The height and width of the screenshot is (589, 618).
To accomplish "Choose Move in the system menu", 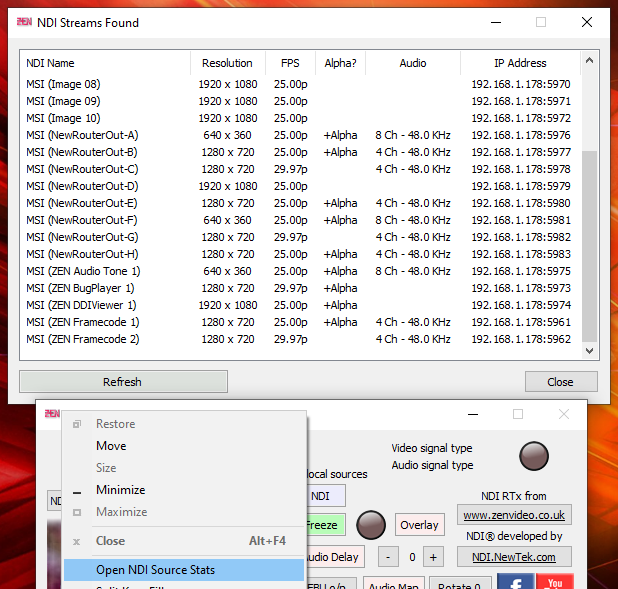I will click(x=184, y=446).
